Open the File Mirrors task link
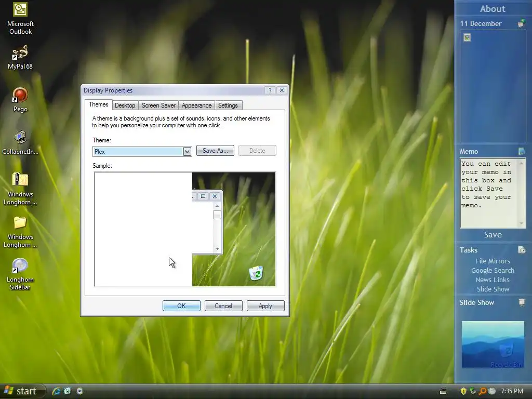The height and width of the screenshot is (399, 532). click(493, 261)
